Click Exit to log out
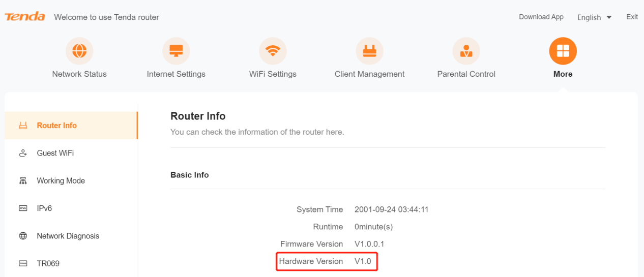This screenshot has width=644, height=277. coord(632,17)
